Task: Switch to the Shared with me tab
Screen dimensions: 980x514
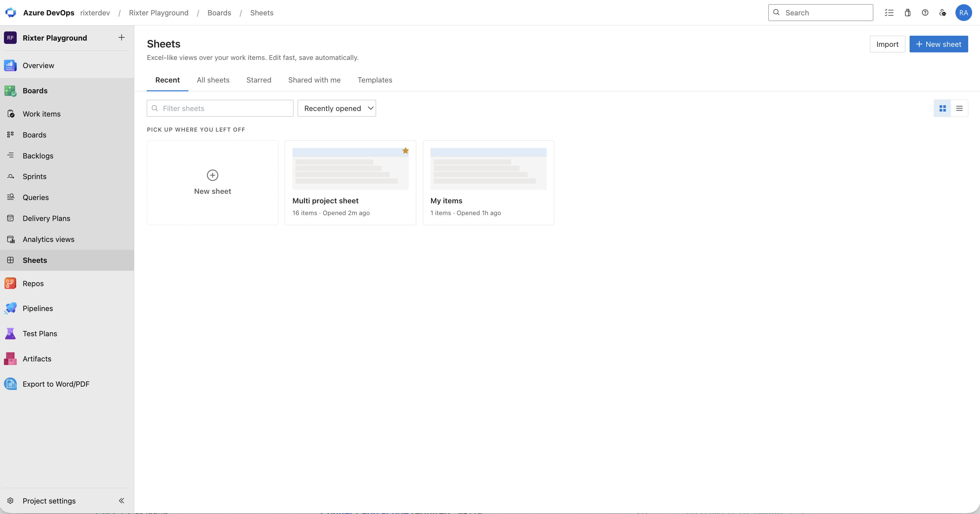Action: pos(314,80)
